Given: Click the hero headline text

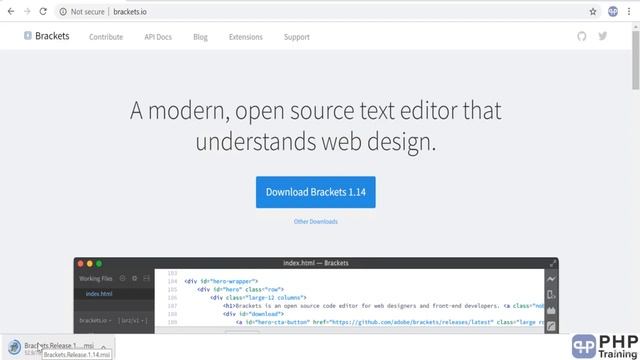Looking at the screenshot, I should [x=316, y=126].
